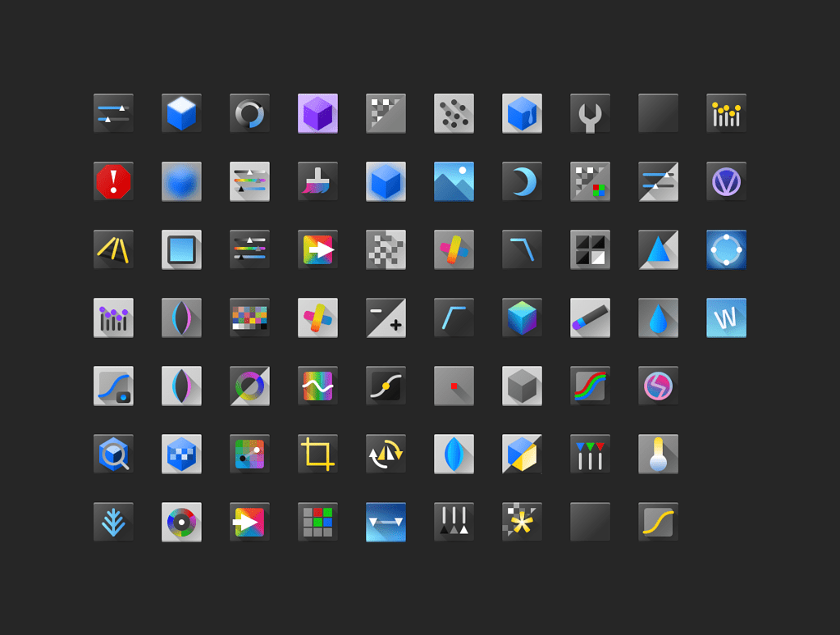
Task: Open the exposure sliders module icon
Action: (x=113, y=114)
